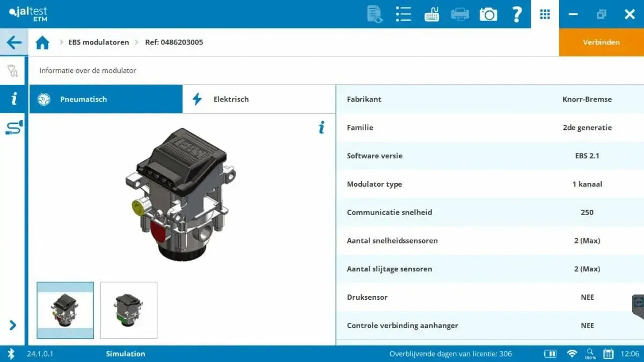Open the wiring connection sidebar icon
Image resolution: width=644 pixels, height=362 pixels.
[x=13, y=127]
